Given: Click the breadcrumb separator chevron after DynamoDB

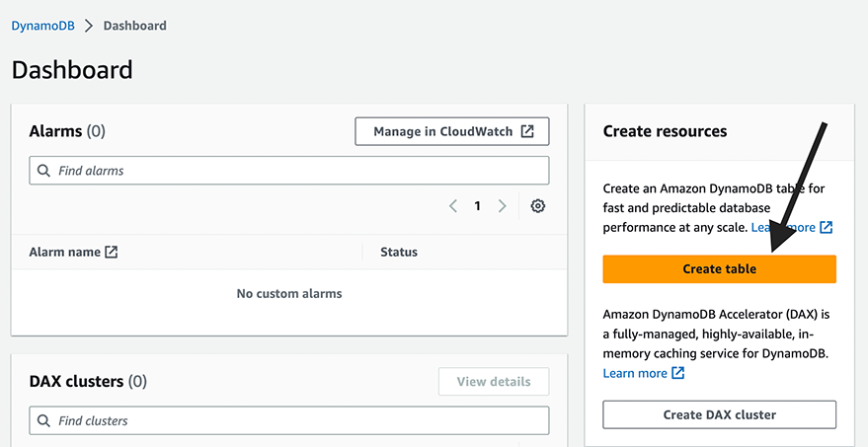Looking at the screenshot, I should 89,26.
